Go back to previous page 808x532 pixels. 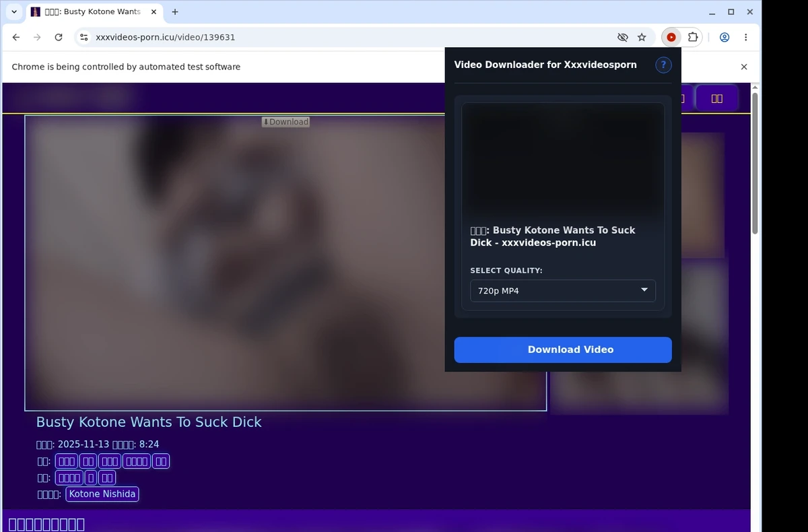pyautogui.click(x=16, y=37)
